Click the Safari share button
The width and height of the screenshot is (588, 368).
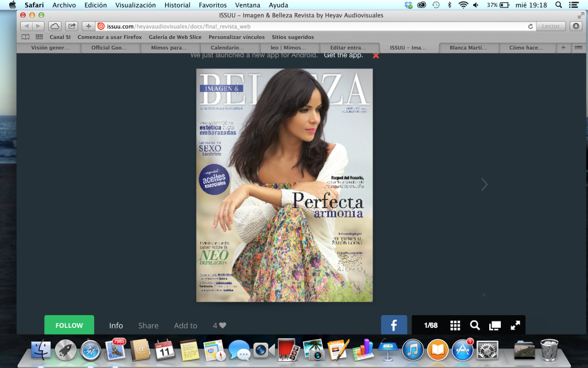[x=72, y=26]
